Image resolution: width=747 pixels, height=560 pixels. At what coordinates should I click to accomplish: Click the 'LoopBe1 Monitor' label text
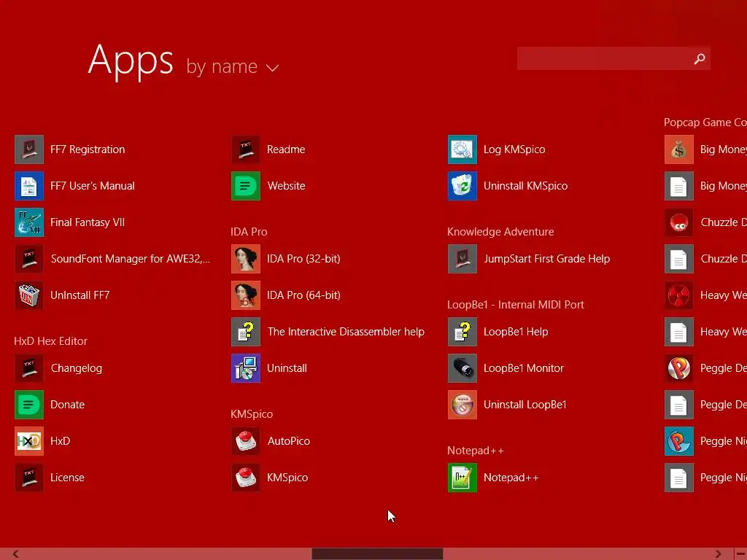524,368
